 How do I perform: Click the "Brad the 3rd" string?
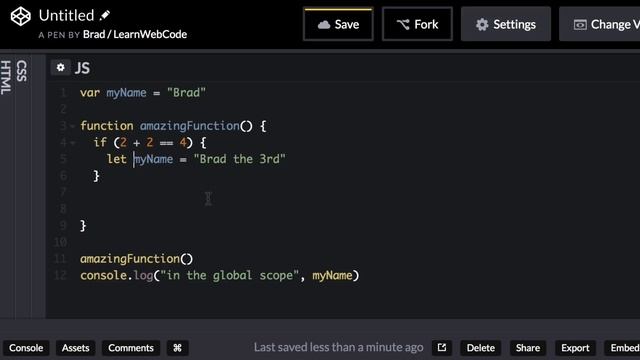240,159
